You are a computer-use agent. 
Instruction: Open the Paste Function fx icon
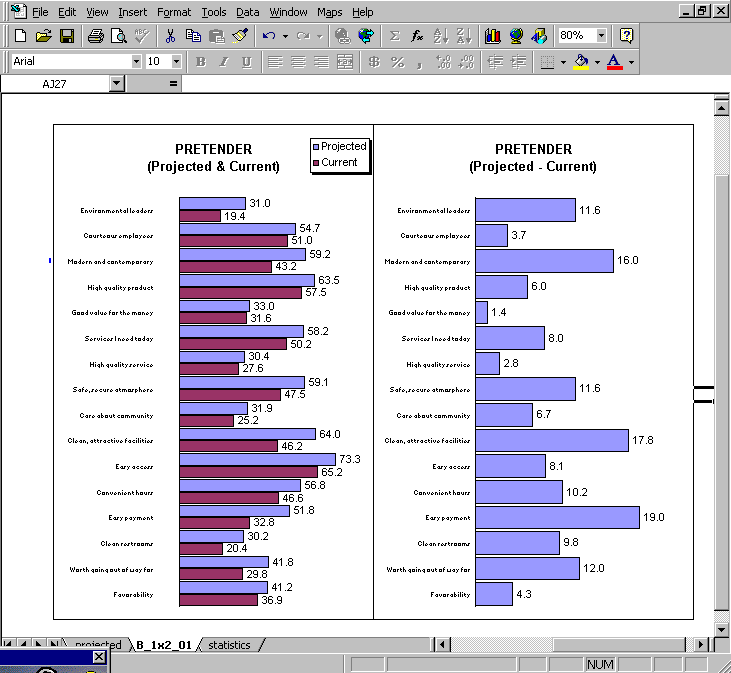tap(417, 36)
